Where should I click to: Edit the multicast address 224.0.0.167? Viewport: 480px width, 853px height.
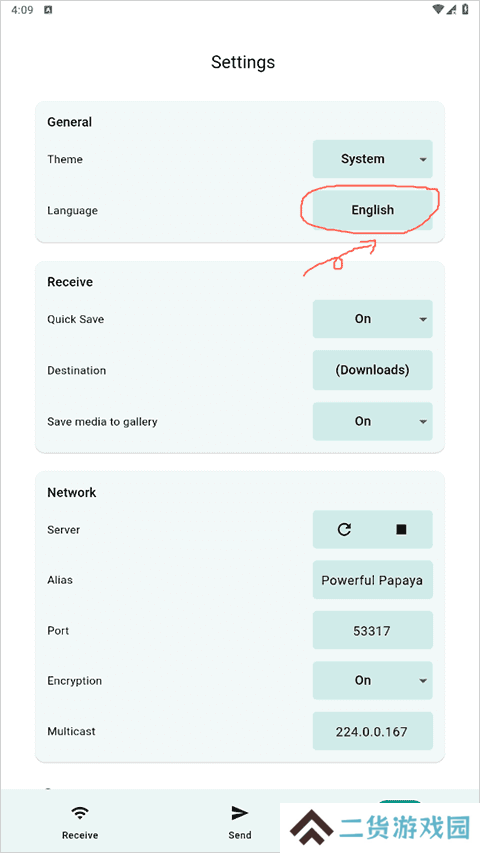coord(373,731)
